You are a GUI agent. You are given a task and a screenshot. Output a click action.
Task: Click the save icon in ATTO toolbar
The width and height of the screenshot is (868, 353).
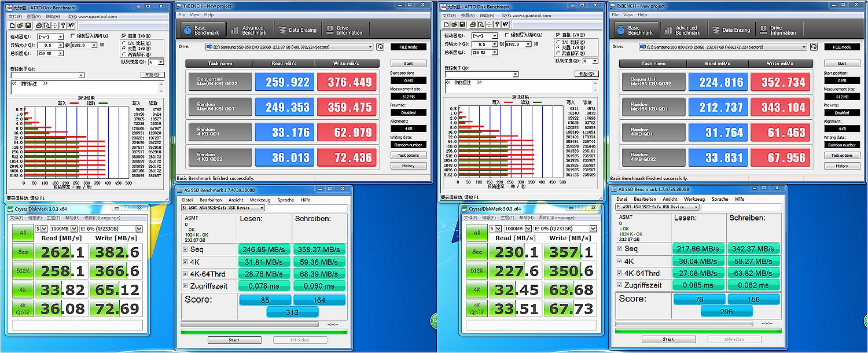(28, 25)
